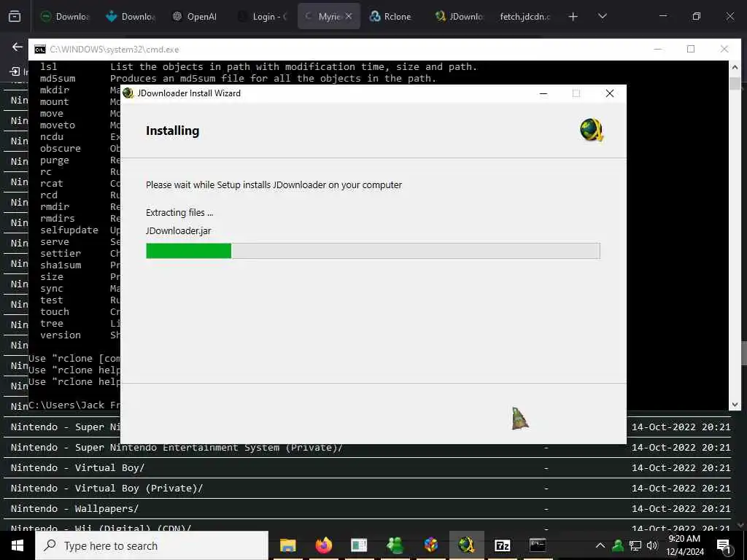Click the 'Type here to search' box
Viewport: 747px width, 560px height.
[x=152, y=545]
